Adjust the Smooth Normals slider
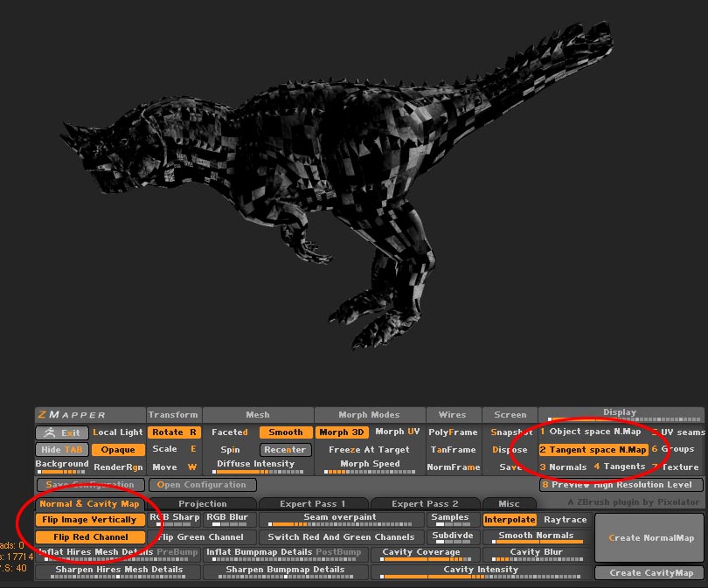 [537, 537]
